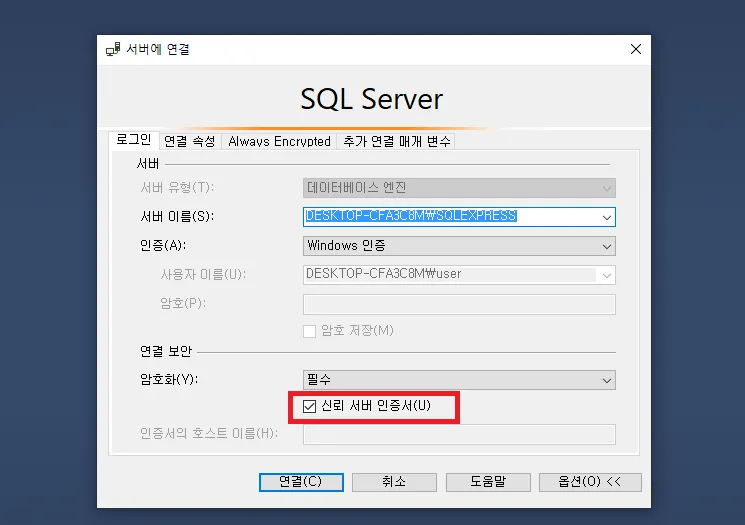Click the 인증(A): label
Screen dimensions: 745x525
(163, 246)
